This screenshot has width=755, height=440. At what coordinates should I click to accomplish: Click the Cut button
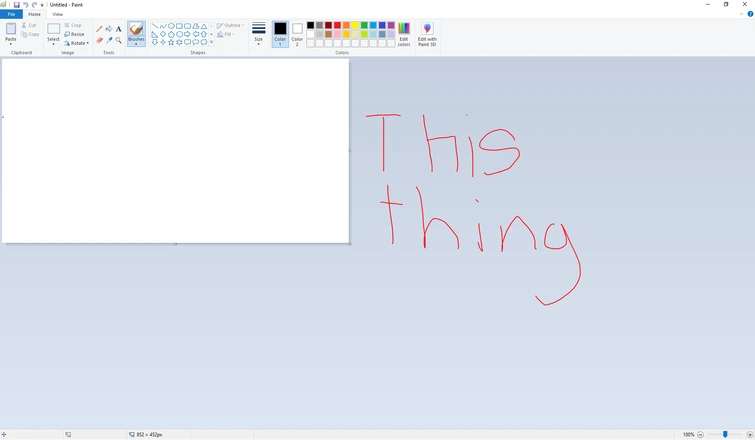coord(29,25)
